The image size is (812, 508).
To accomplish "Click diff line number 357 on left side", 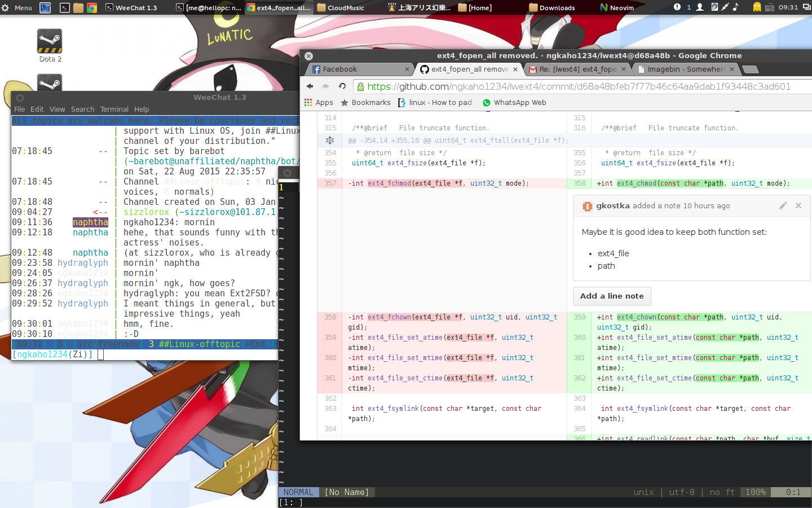I will [330, 183].
